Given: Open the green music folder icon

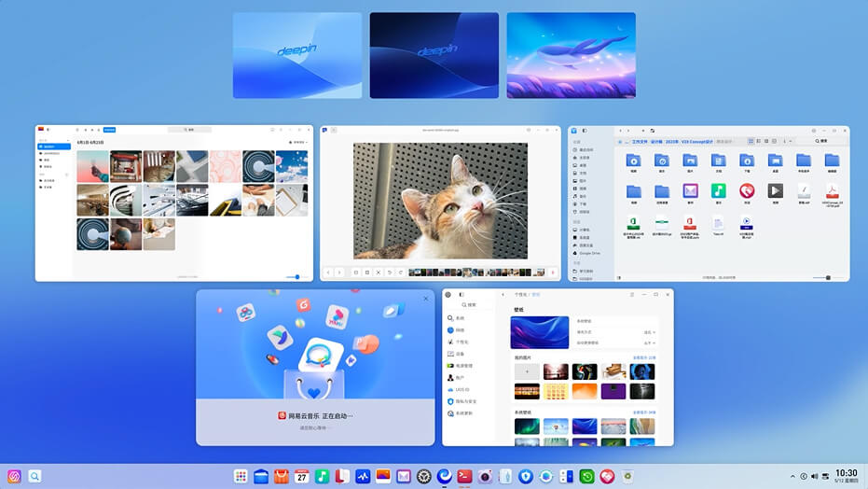Looking at the screenshot, I should click(x=718, y=191).
